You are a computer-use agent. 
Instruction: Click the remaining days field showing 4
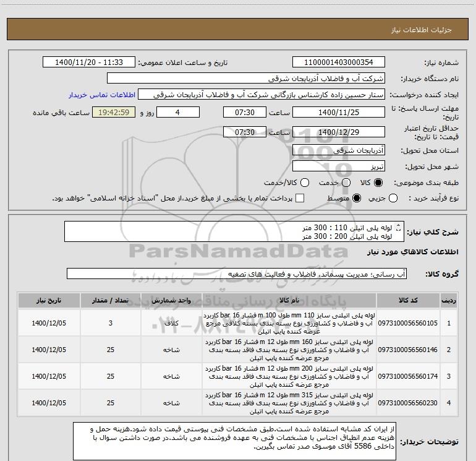pos(177,112)
